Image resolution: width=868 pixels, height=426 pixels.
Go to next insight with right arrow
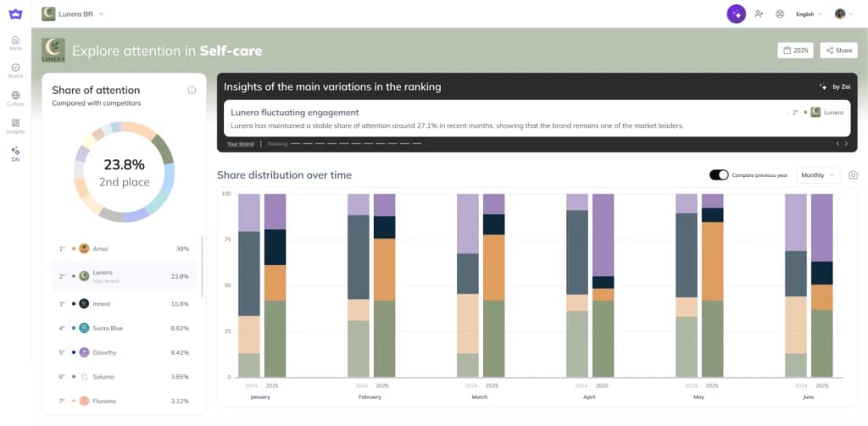click(x=845, y=144)
